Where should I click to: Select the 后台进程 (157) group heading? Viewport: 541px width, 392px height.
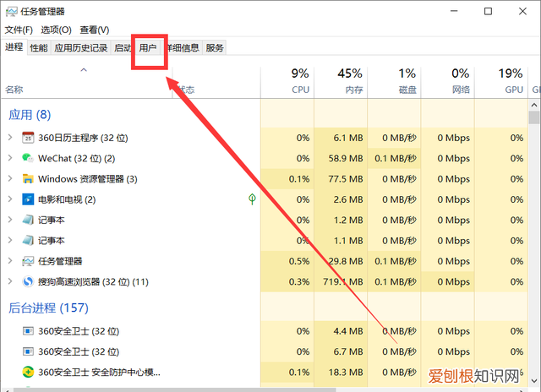[x=48, y=308]
